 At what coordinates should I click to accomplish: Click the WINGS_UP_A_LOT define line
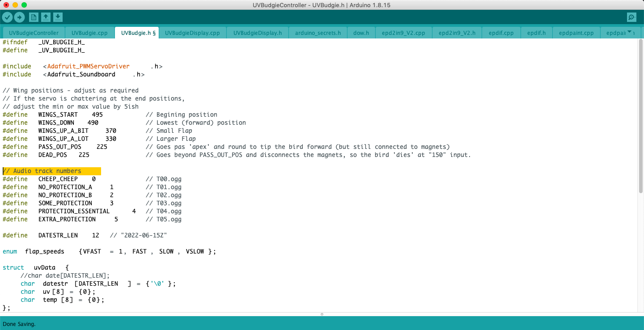99,139
